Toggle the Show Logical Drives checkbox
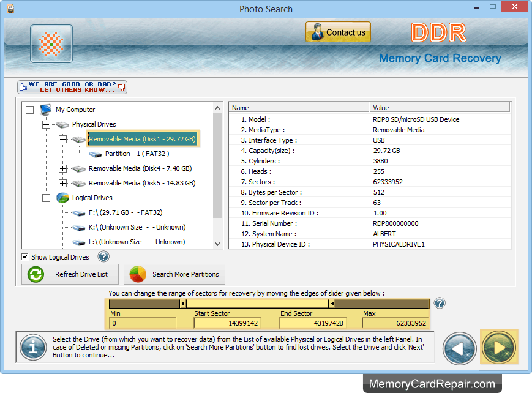The height and width of the screenshot is (393, 532). tap(25, 257)
